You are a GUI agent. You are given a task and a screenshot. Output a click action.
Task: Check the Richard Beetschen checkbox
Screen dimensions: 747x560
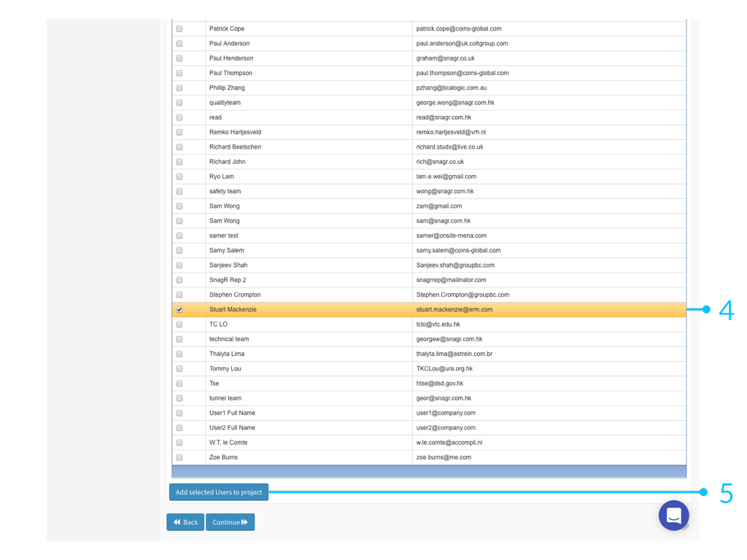click(x=179, y=147)
